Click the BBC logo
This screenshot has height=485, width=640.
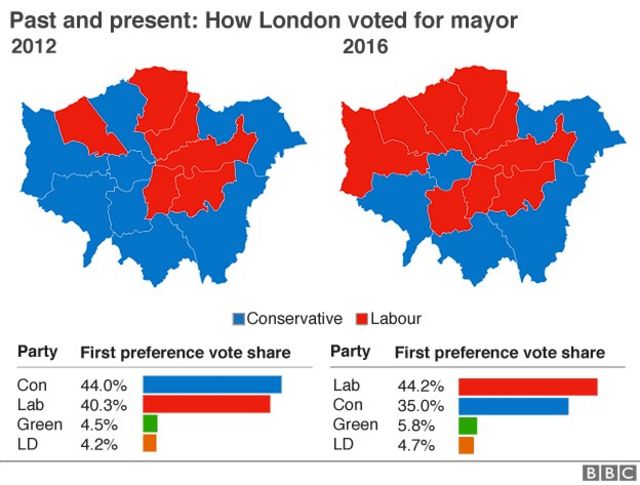tap(610, 473)
